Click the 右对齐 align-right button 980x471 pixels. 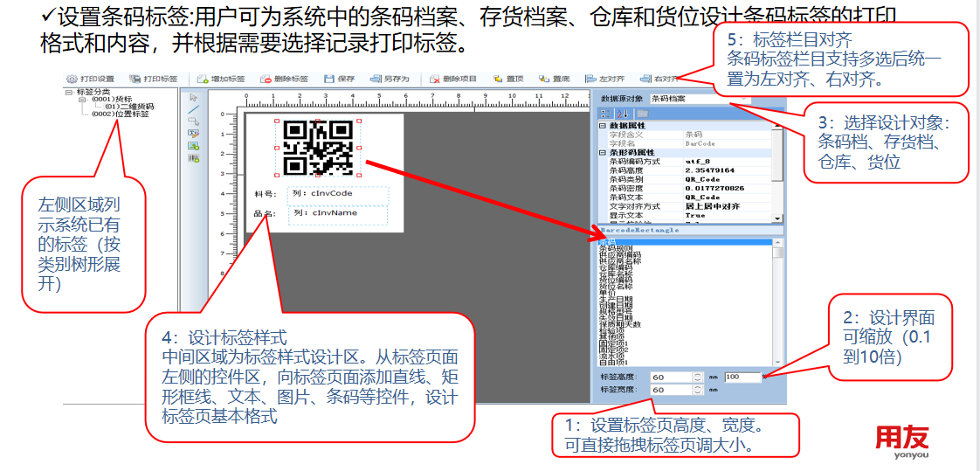coord(659,80)
